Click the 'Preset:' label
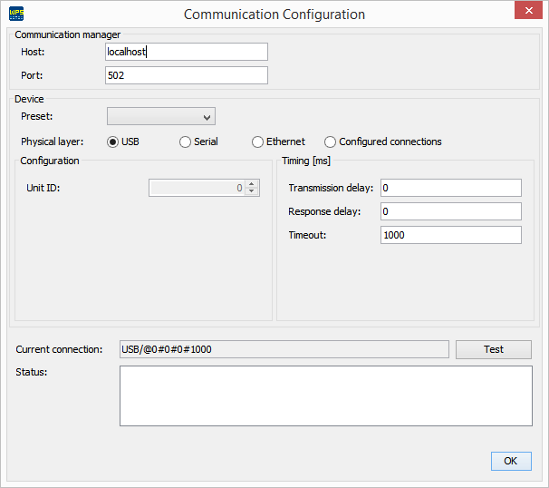 37,116
